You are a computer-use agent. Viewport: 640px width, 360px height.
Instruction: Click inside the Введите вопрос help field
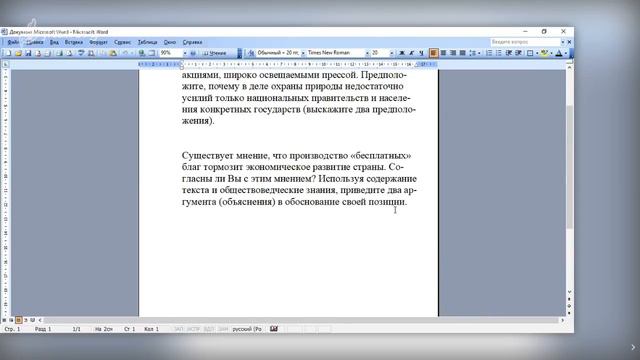click(524, 42)
